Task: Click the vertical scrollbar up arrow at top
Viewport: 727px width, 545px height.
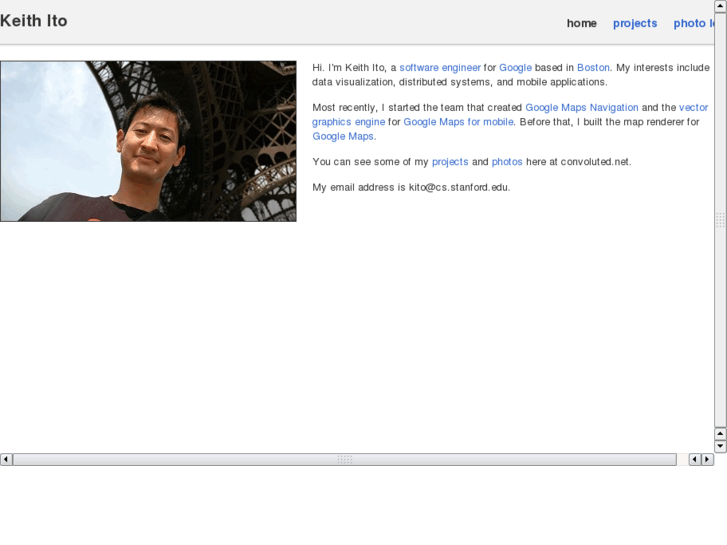Action: [x=721, y=6]
